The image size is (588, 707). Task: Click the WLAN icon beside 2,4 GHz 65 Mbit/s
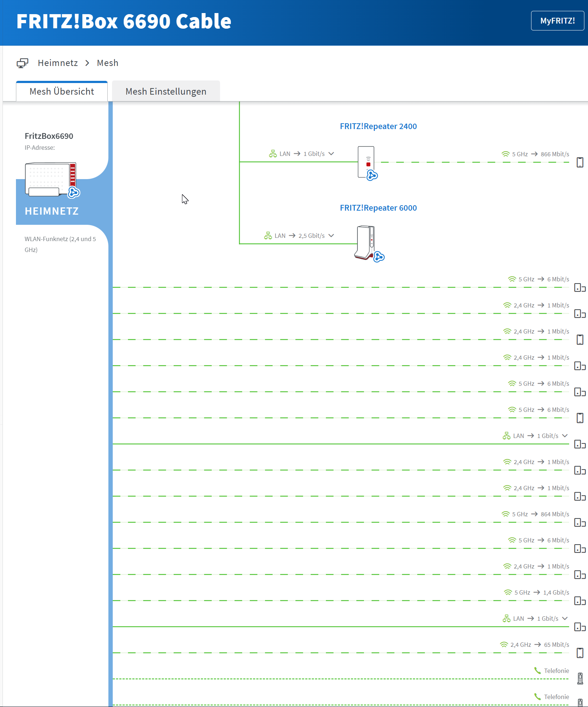coord(504,645)
